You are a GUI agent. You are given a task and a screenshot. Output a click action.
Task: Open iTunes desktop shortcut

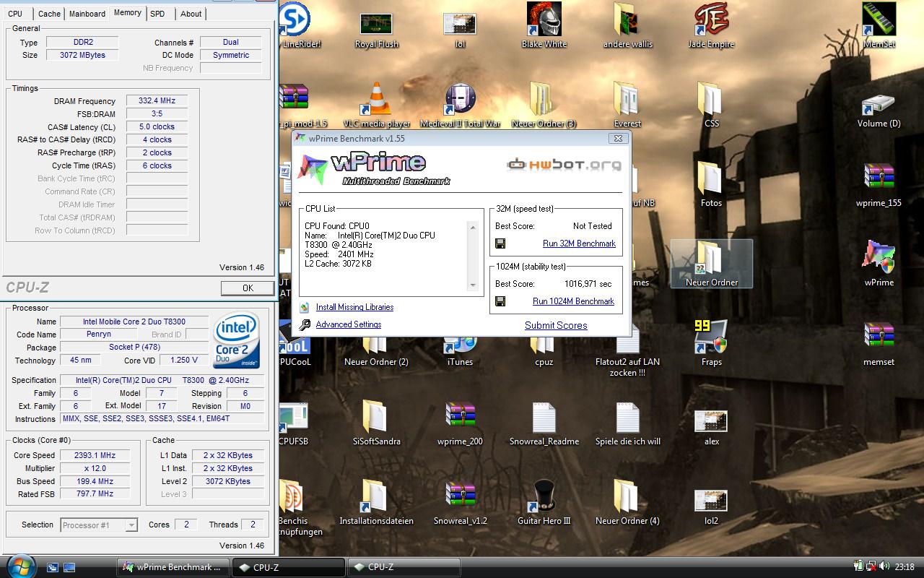click(460, 350)
